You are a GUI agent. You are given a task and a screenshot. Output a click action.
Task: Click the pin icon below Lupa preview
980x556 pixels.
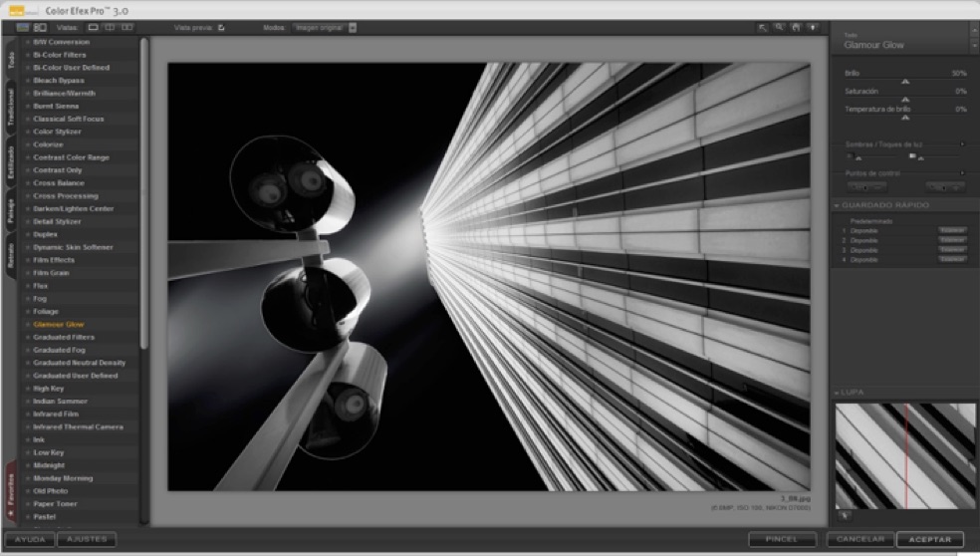[x=845, y=516]
